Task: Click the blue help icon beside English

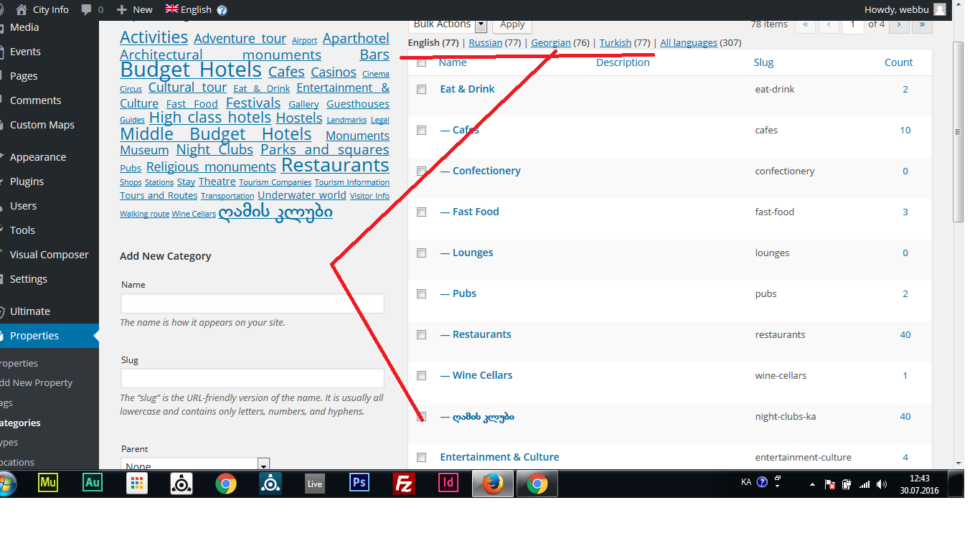Action: 222,10
